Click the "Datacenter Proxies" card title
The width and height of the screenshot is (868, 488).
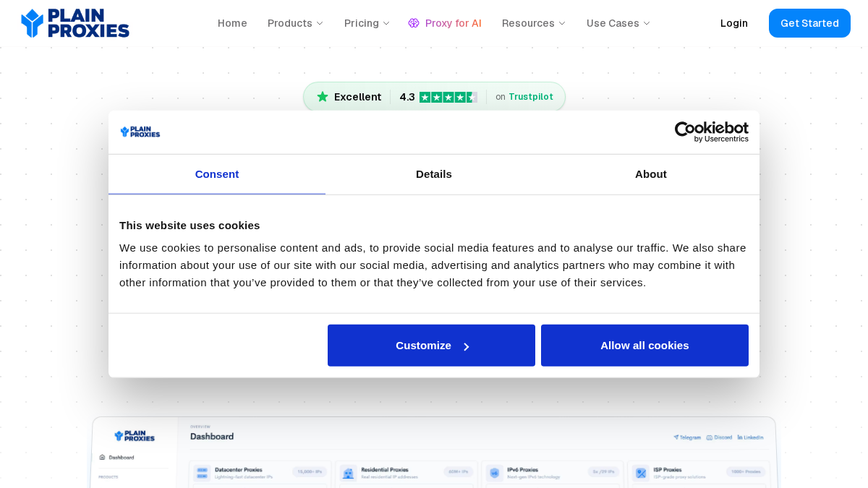click(239, 469)
